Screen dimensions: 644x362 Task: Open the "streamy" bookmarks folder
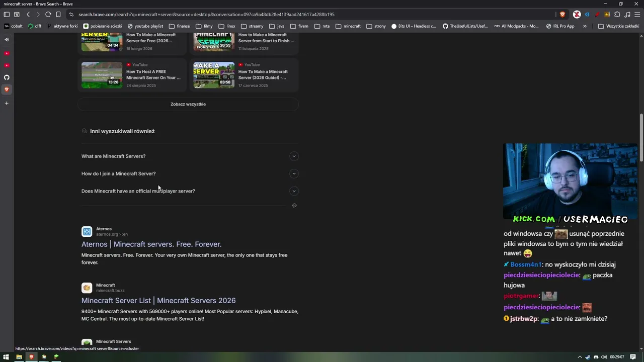click(252, 26)
